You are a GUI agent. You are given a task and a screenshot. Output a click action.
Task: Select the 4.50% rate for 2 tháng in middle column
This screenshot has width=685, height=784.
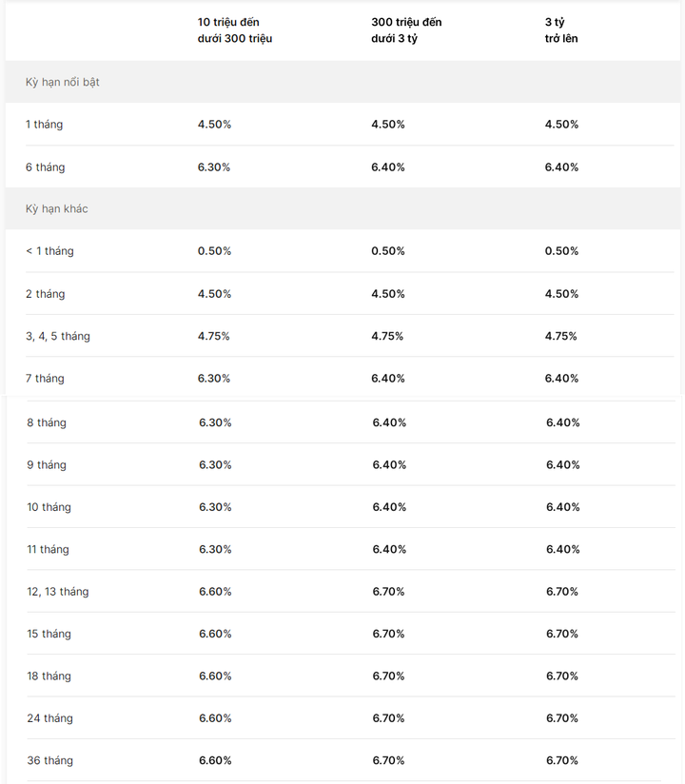pyautogui.click(x=387, y=294)
